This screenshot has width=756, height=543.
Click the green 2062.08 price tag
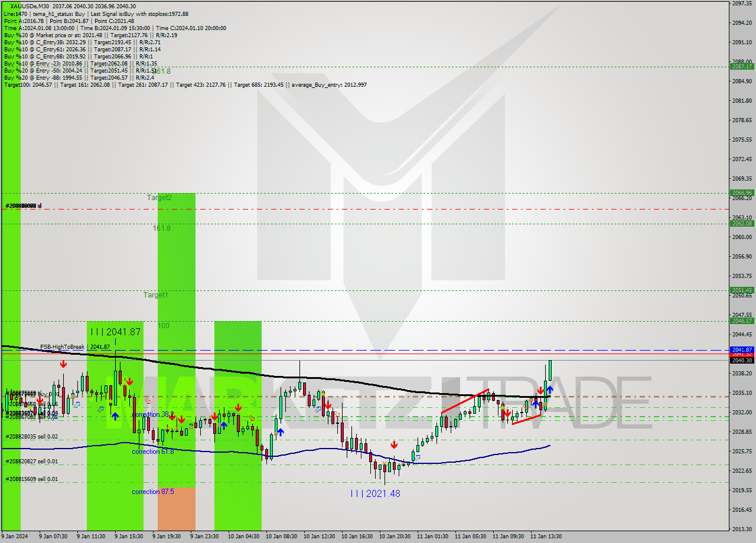point(742,223)
